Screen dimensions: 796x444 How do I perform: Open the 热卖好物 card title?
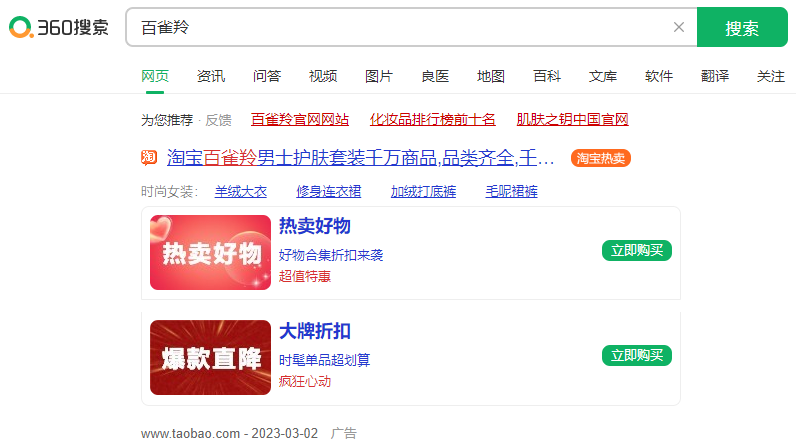(315, 226)
